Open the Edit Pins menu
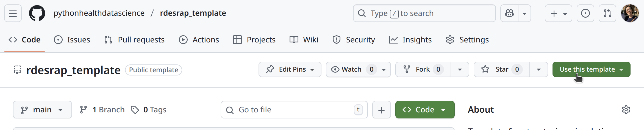The height and width of the screenshot is (130, 644). [290, 69]
